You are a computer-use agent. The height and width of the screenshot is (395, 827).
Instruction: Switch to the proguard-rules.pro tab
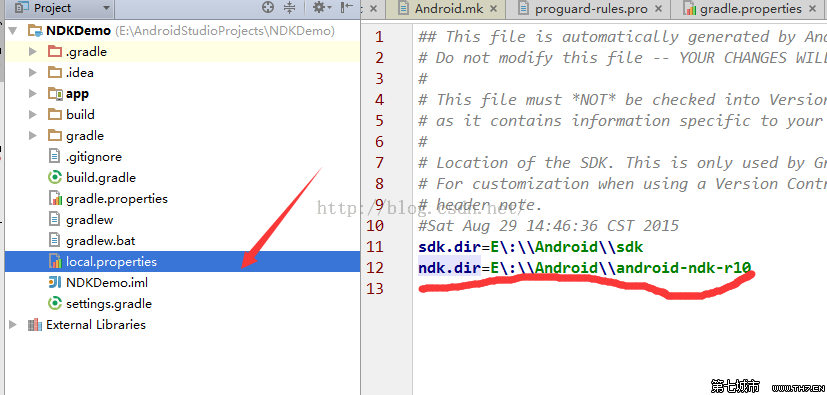[584, 9]
